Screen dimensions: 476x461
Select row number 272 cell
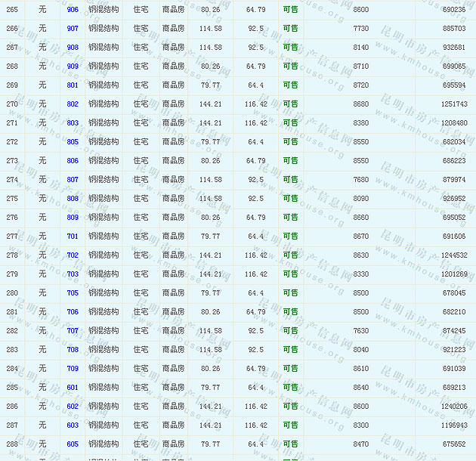pyautogui.click(x=12, y=142)
